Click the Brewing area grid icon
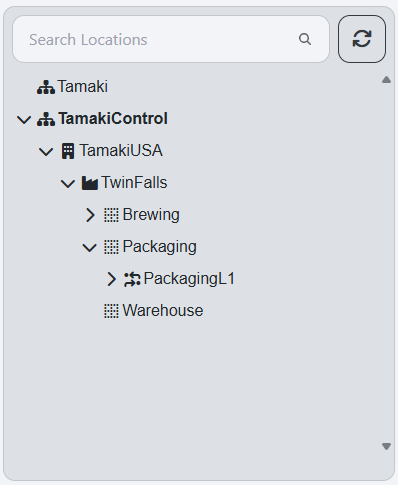 pyautogui.click(x=111, y=215)
